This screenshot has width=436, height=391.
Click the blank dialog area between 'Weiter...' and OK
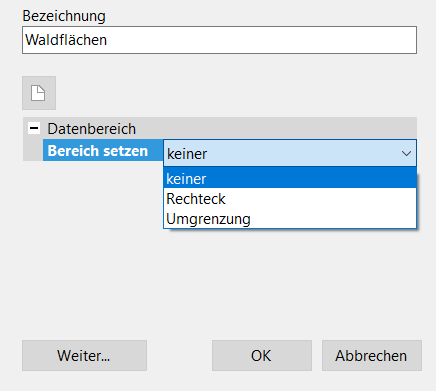click(179, 355)
